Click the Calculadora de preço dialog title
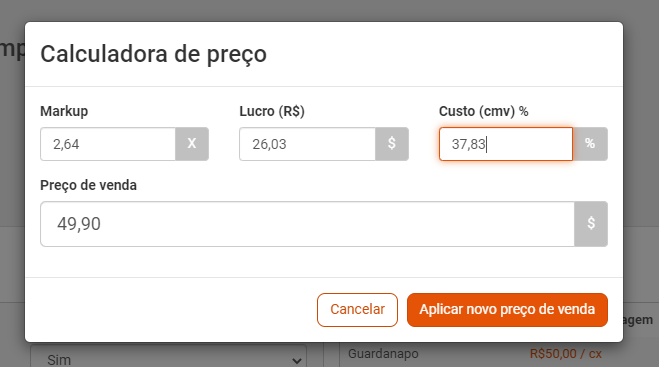Screen dimensions: 659x367 tap(153, 54)
